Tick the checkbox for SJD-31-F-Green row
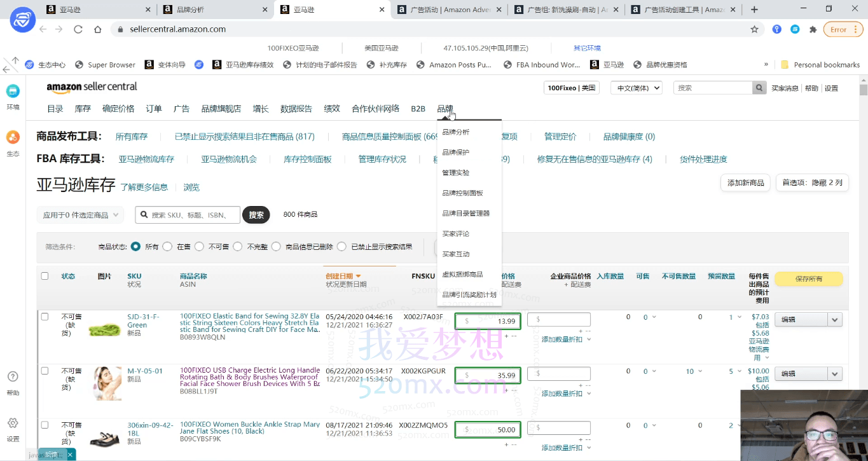Viewport: 868px width, 461px height. tap(45, 316)
